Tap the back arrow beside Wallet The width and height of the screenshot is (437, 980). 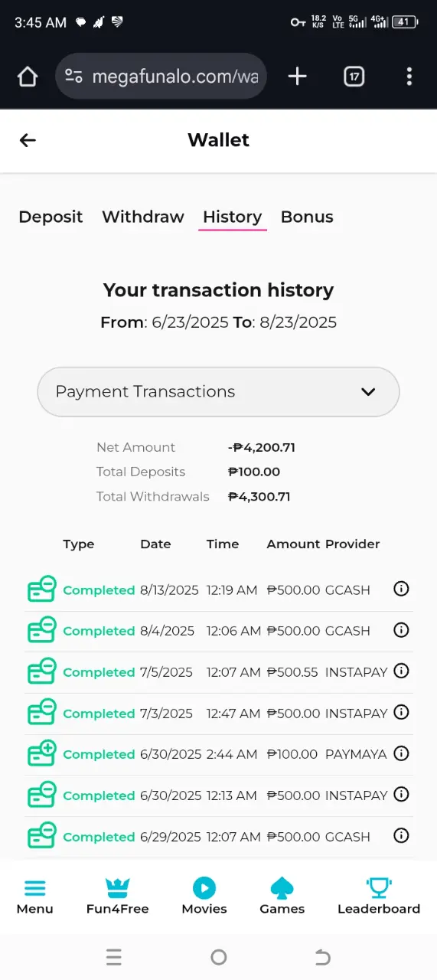(28, 140)
